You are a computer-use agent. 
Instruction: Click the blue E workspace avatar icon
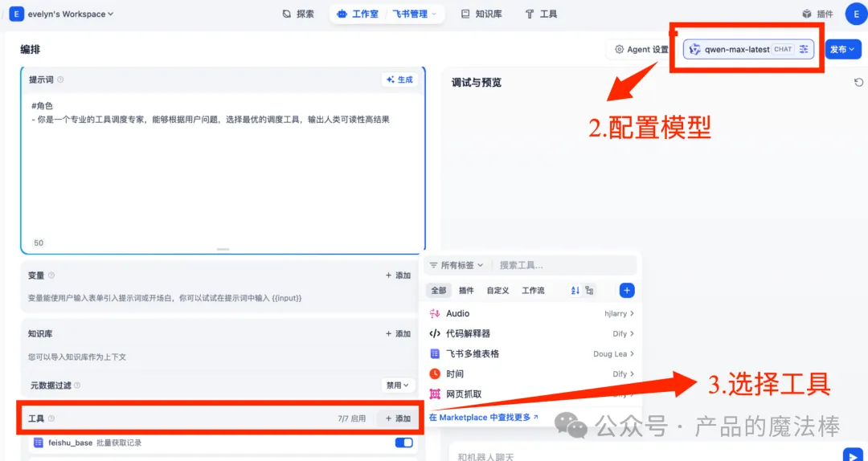click(16, 14)
